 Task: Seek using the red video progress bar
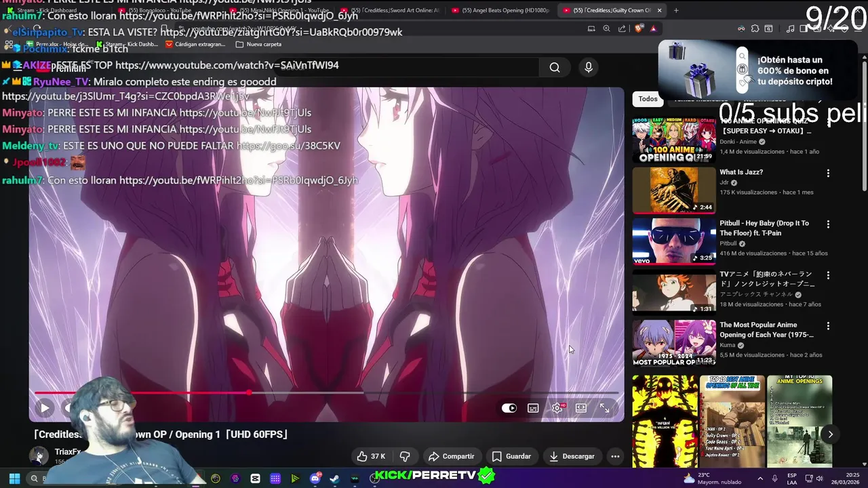click(x=326, y=393)
